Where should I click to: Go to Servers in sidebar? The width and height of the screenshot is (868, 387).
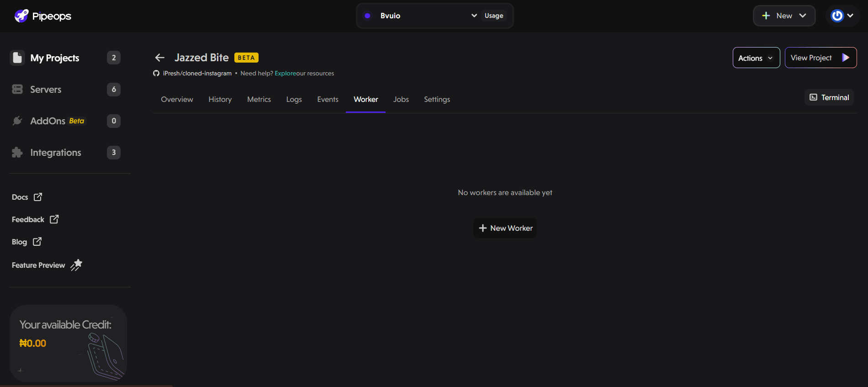point(46,90)
